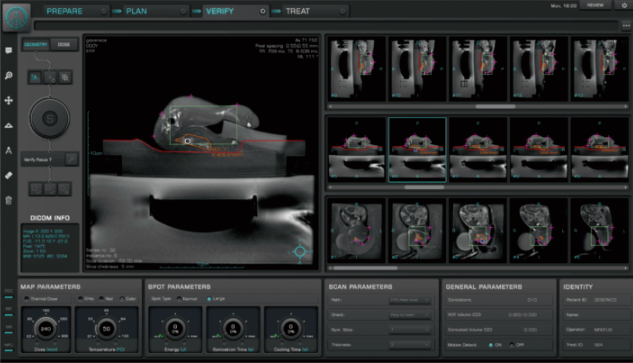Select the ruler measurement tool icon
The image size is (633, 363).
click(x=8, y=175)
